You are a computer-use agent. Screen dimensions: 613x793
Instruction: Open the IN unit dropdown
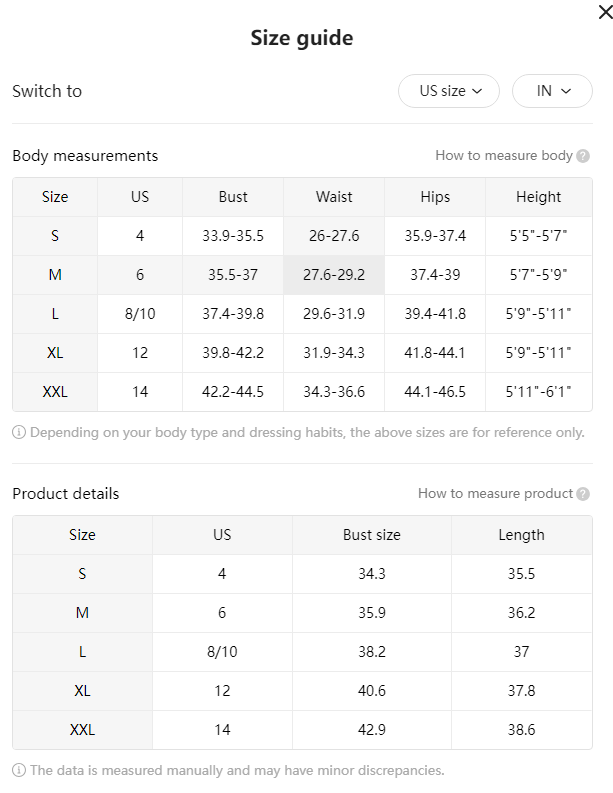tap(552, 91)
